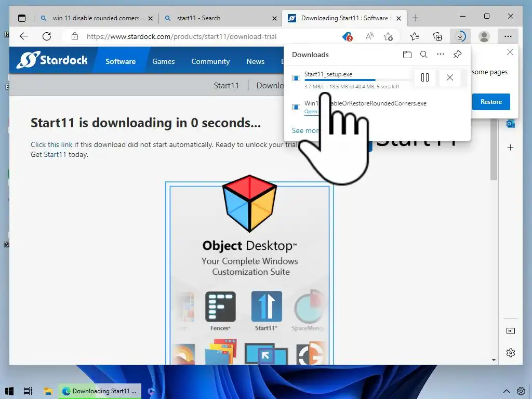Open File Explorer from taskbar

point(47,391)
